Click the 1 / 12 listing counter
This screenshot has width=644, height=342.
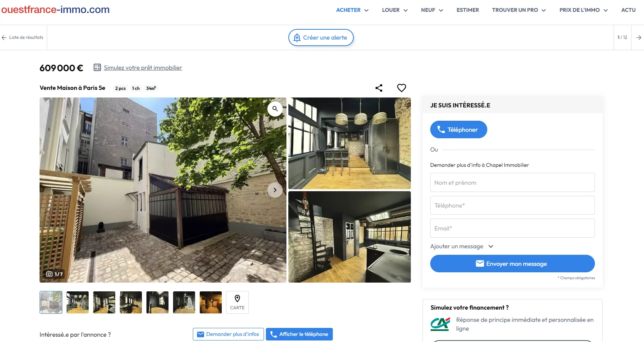point(622,37)
